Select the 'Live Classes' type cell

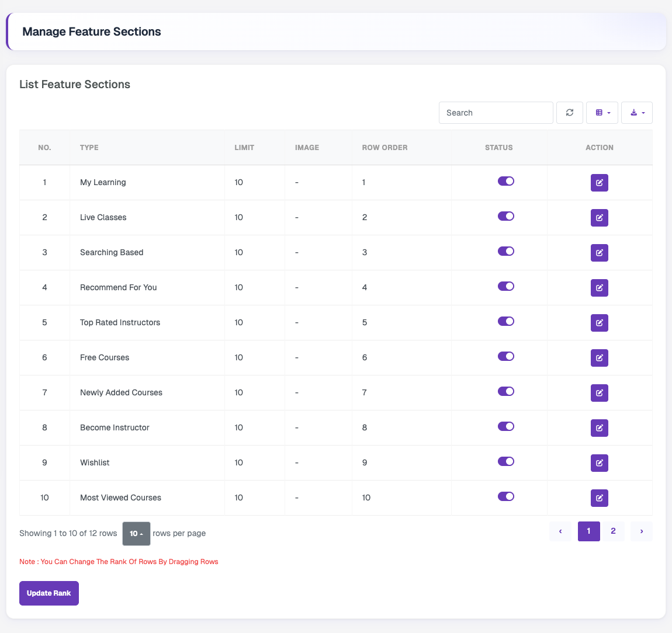[x=147, y=218]
